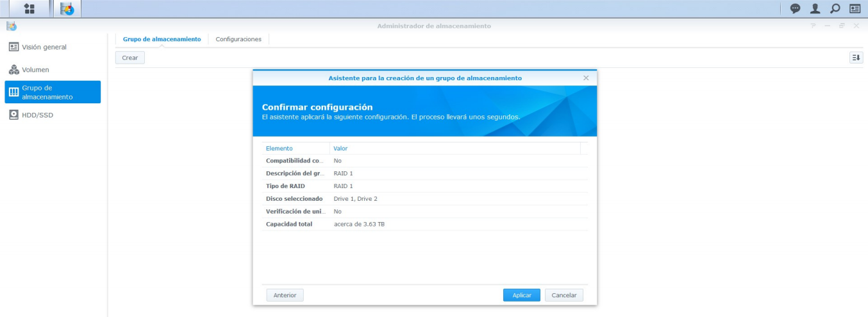Select the Descripción del gr... row label
The height and width of the screenshot is (317, 868).
click(295, 173)
